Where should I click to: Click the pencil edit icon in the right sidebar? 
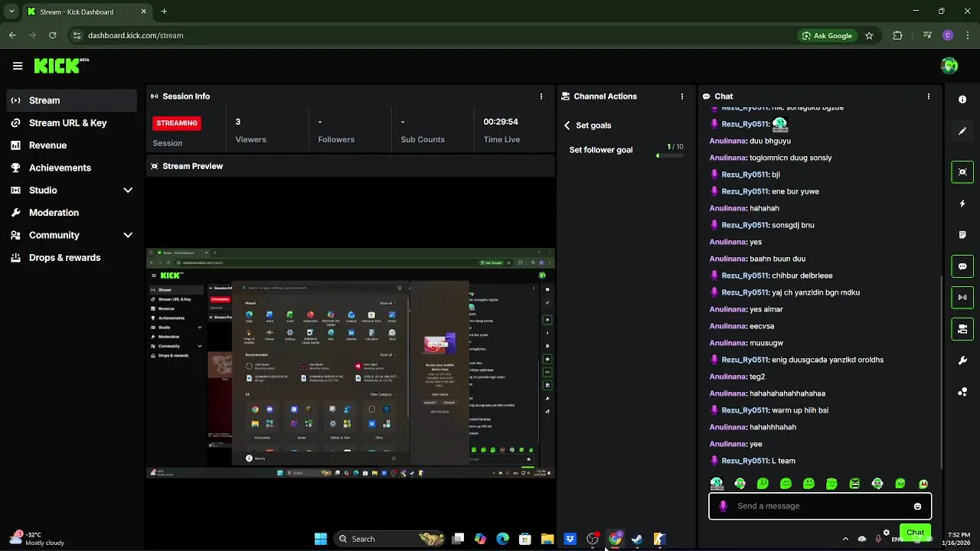[x=962, y=131]
